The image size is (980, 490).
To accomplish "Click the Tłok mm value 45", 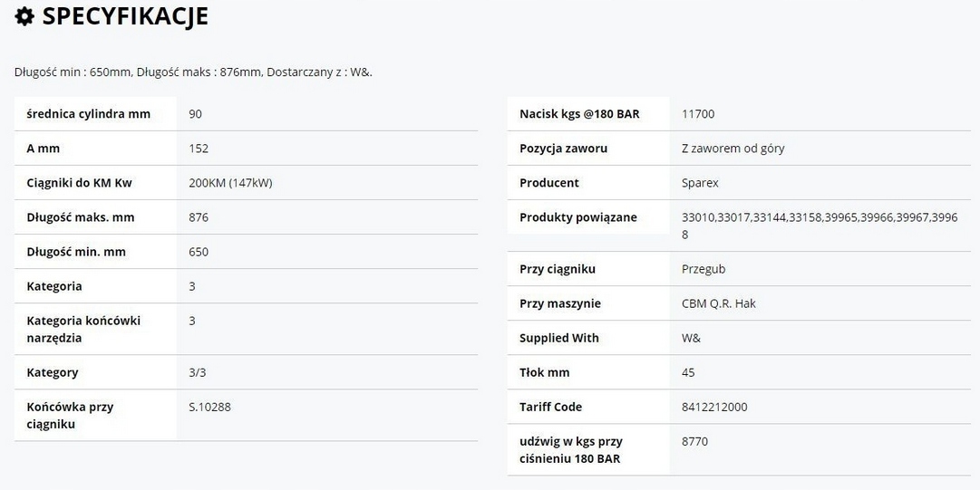I will 688,372.
